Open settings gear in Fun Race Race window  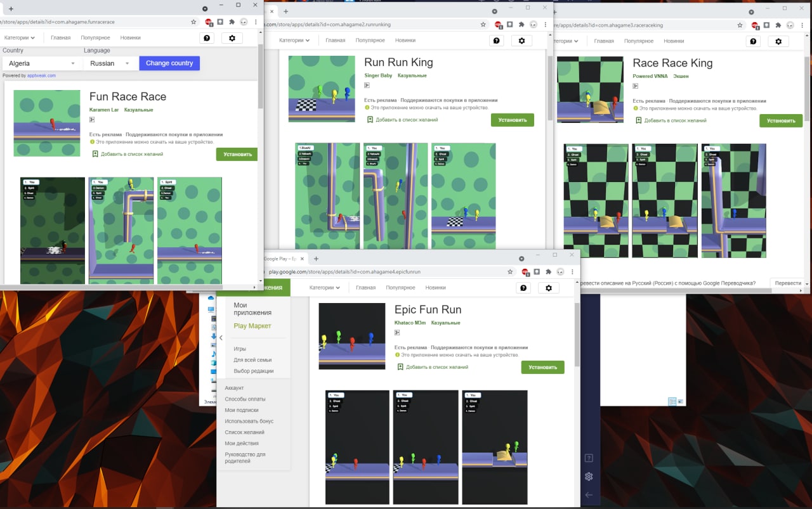(x=232, y=38)
